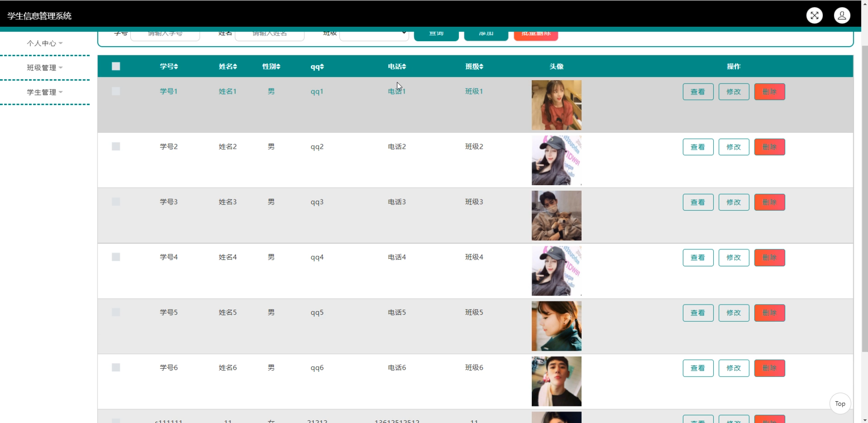Open avatar thumbnail of 学号5
The width and height of the screenshot is (868, 423).
(556, 326)
